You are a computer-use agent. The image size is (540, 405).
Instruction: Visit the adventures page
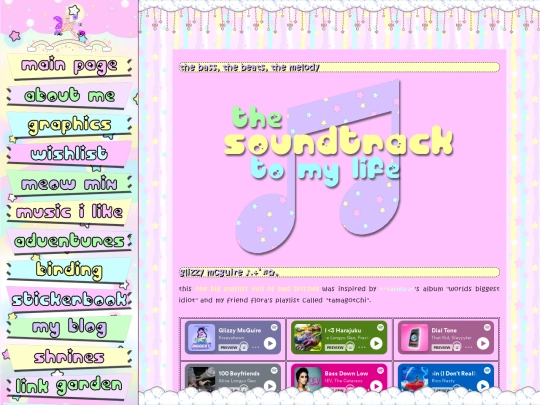tap(69, 241)
